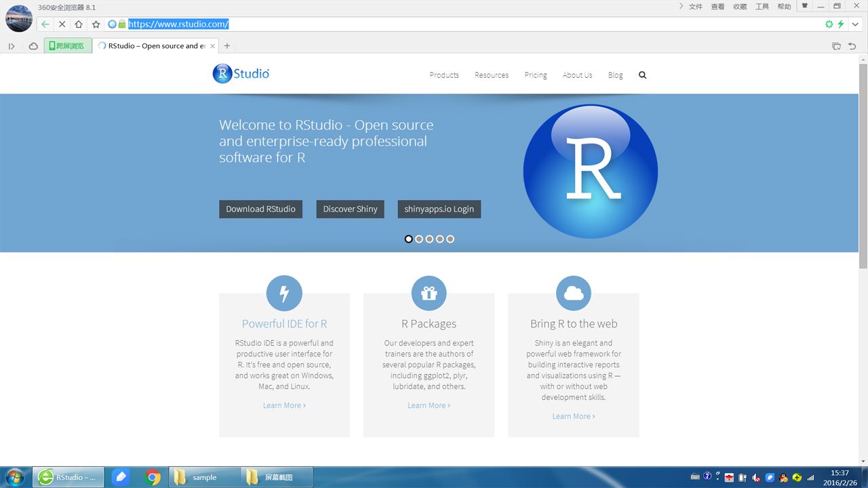Open the sidebar toggle left of the tabs
The image size is (868, 488).
point(12,46)
